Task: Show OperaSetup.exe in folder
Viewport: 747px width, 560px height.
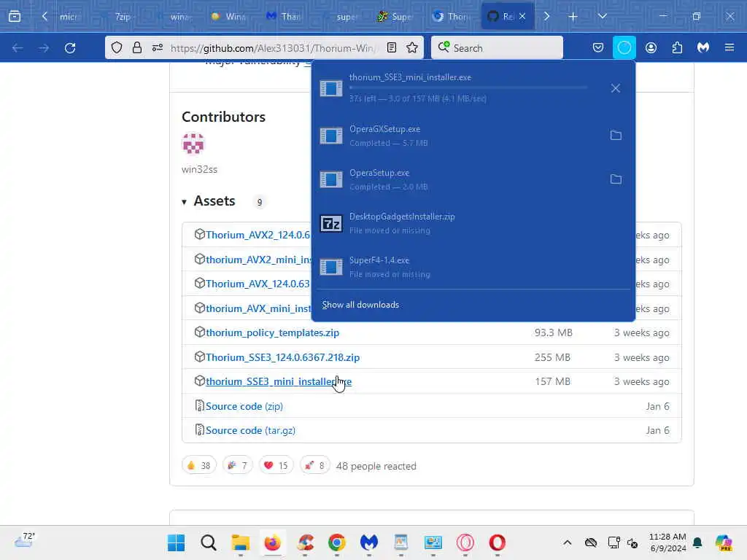Action: click(x=616, y=179)
